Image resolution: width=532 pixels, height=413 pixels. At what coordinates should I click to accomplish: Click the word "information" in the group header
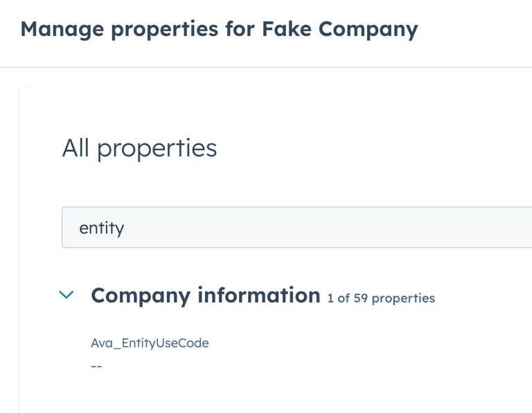[259, 295]
